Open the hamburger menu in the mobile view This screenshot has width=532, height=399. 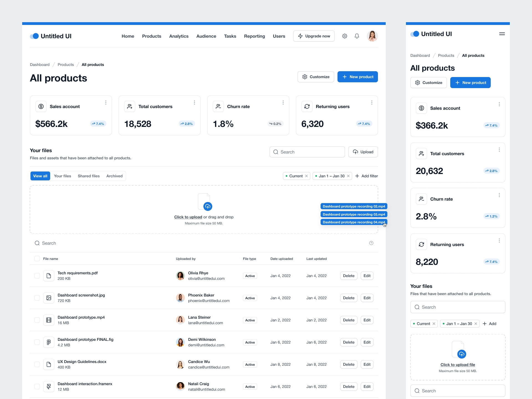(502, 34)
